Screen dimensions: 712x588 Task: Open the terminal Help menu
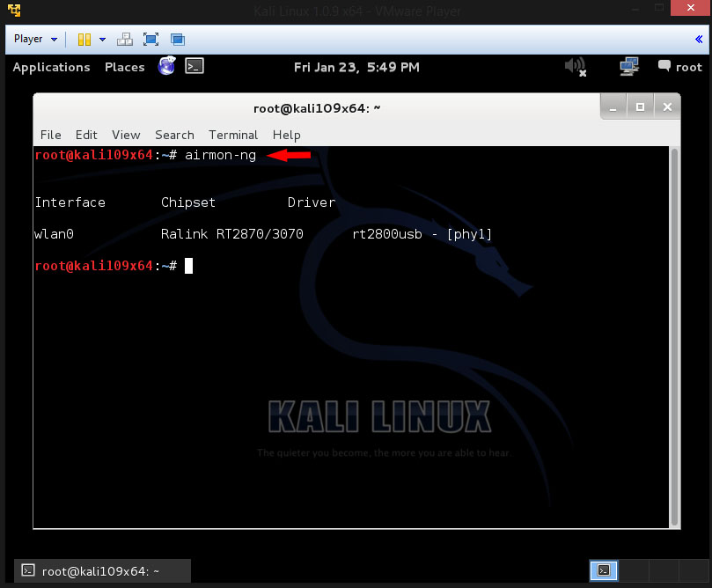[x=287, y=135]
